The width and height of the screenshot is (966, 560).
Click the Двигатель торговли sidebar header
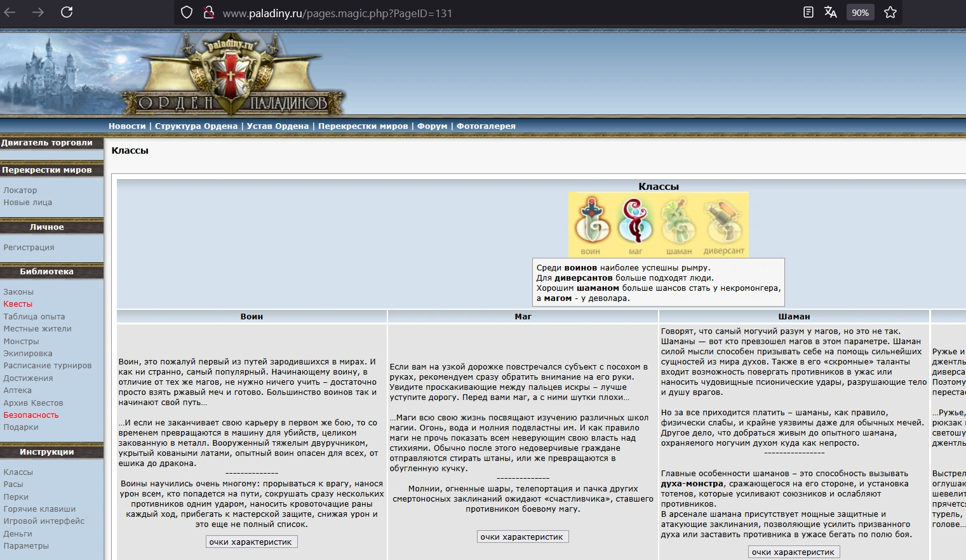pos(51,143)
